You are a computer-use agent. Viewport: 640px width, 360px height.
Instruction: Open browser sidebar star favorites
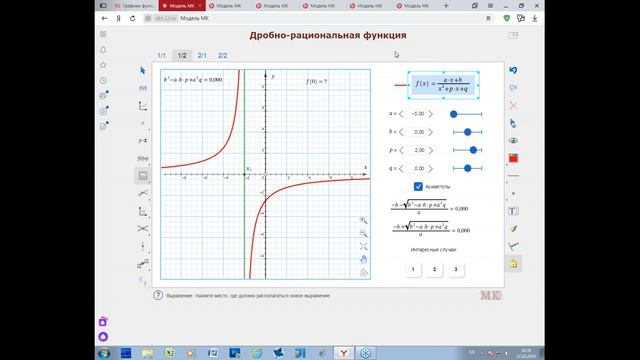coord(103,65)
